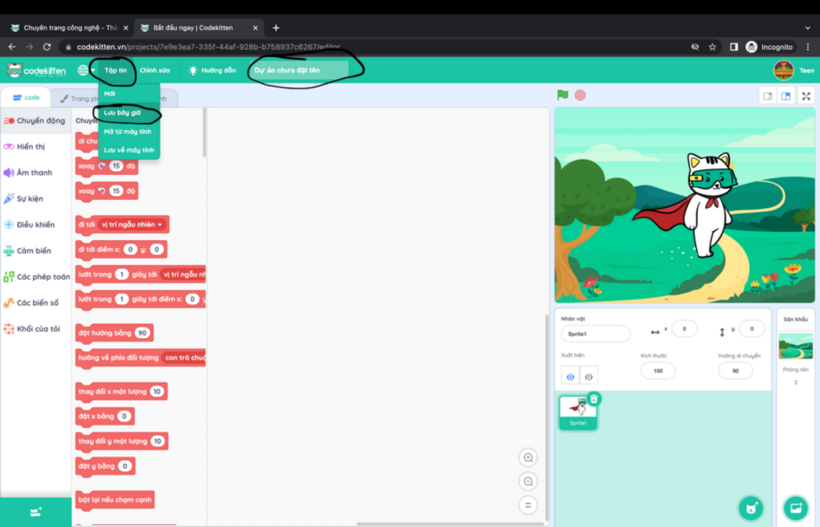Hide the sprite with crossed-eye icon
Viewport: 820px width, 527px height.
click(588, 377)
